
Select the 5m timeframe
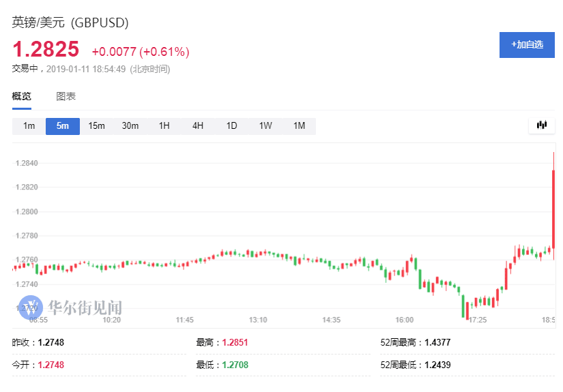click(x=63, y=126)
